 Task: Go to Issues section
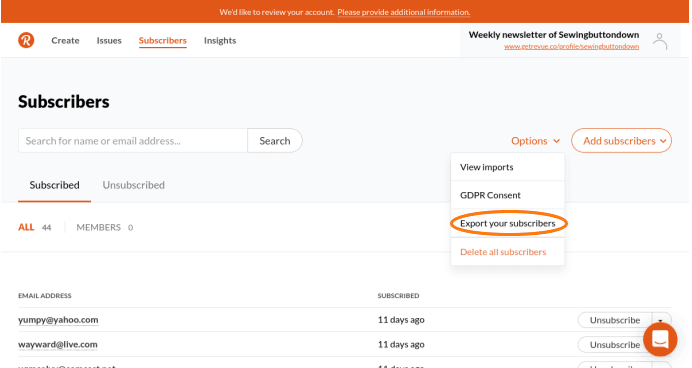pyautogui.click(x=109, y=41)
